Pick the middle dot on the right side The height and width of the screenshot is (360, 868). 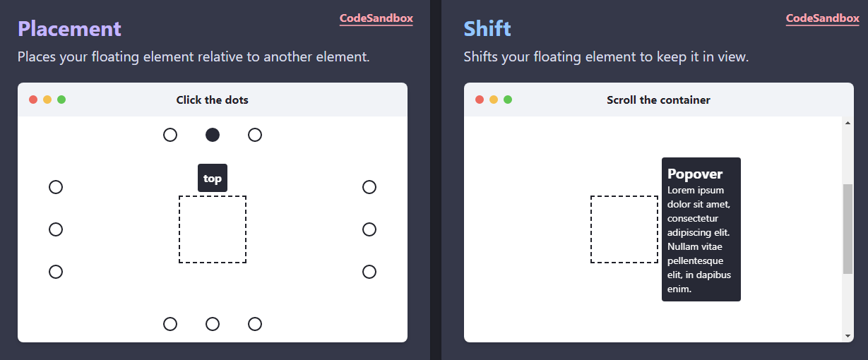[x=369, y=229]
